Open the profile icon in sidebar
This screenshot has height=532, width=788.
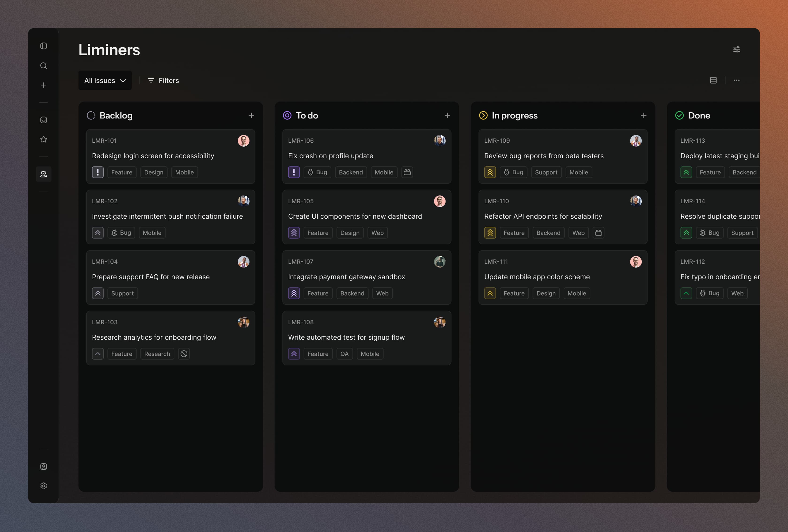pyautogui.click(x=43, y=466)
